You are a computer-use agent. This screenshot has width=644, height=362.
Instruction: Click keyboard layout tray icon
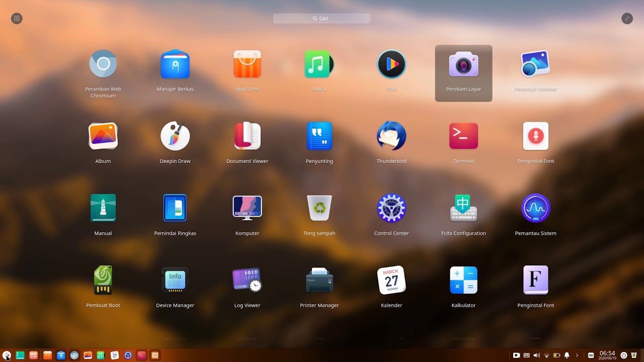[x=526, y=355]
